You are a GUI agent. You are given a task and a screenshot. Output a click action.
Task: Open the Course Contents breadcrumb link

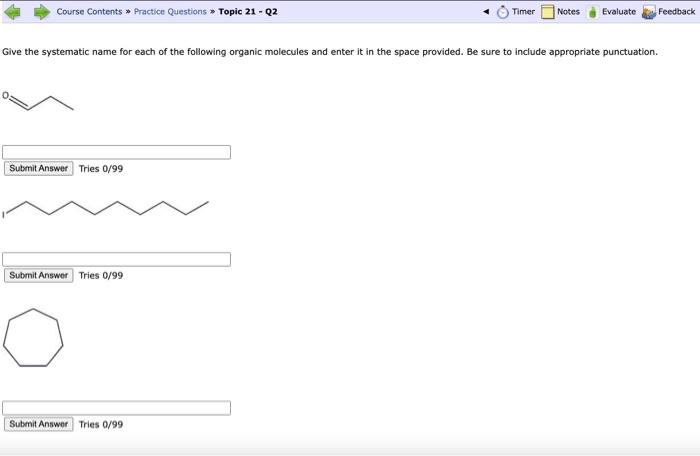click(x=89, y=12)
